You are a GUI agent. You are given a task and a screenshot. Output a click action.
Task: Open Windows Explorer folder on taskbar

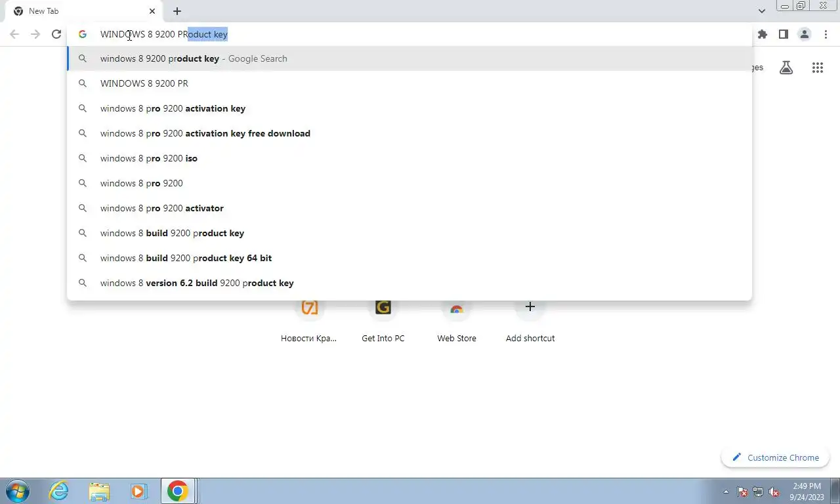(x=99, y=491)
